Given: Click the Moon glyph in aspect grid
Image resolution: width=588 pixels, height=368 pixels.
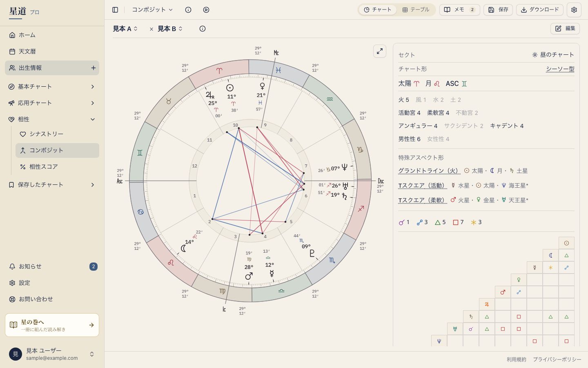Looking at the screenshot, I should tap(550, 255).
